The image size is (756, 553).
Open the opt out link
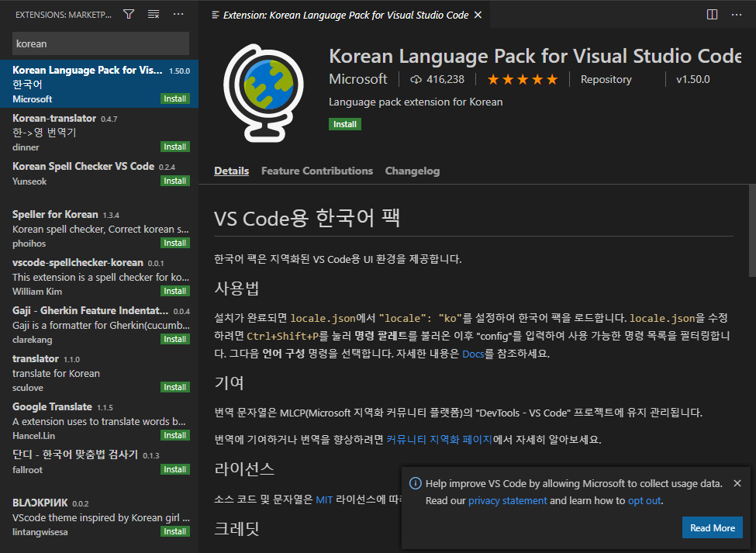coord(644,500)
